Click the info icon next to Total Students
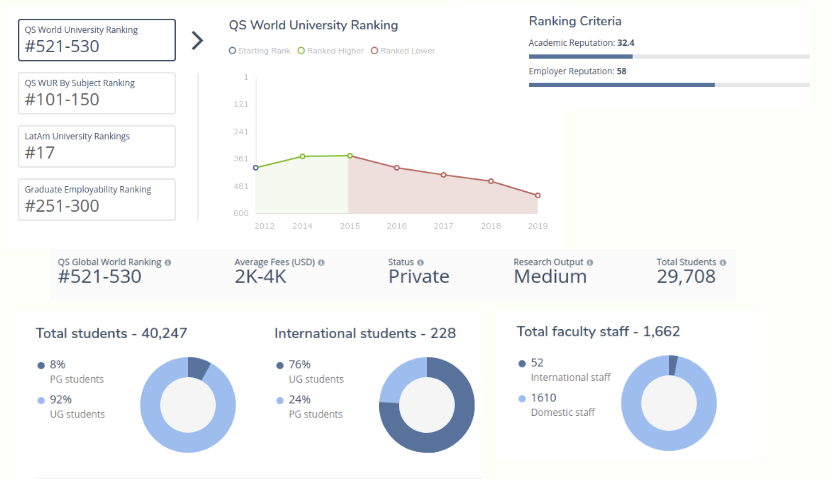This screenshot has width=832, height=479. (x=723, y=263)
